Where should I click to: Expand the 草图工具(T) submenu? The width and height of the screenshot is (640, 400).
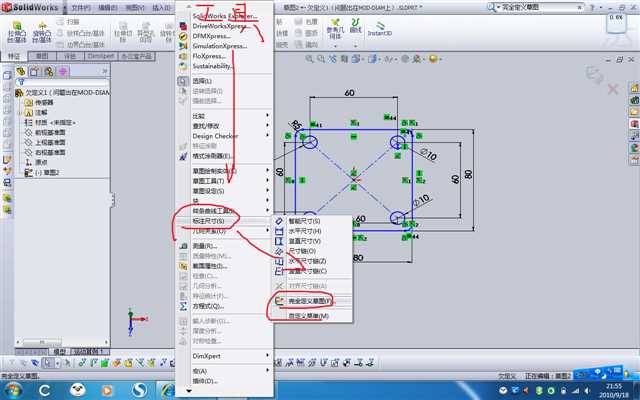click(268, 180)
